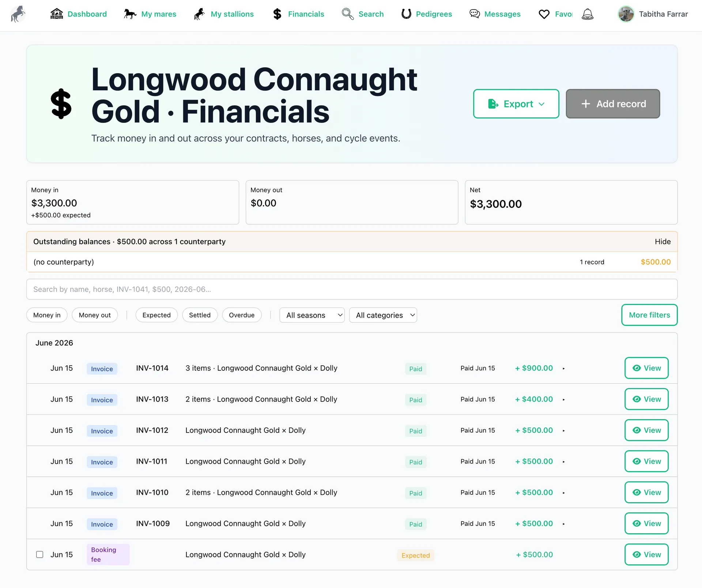
Task: Click the horse logo in the navbar
Action: (18, 14)
